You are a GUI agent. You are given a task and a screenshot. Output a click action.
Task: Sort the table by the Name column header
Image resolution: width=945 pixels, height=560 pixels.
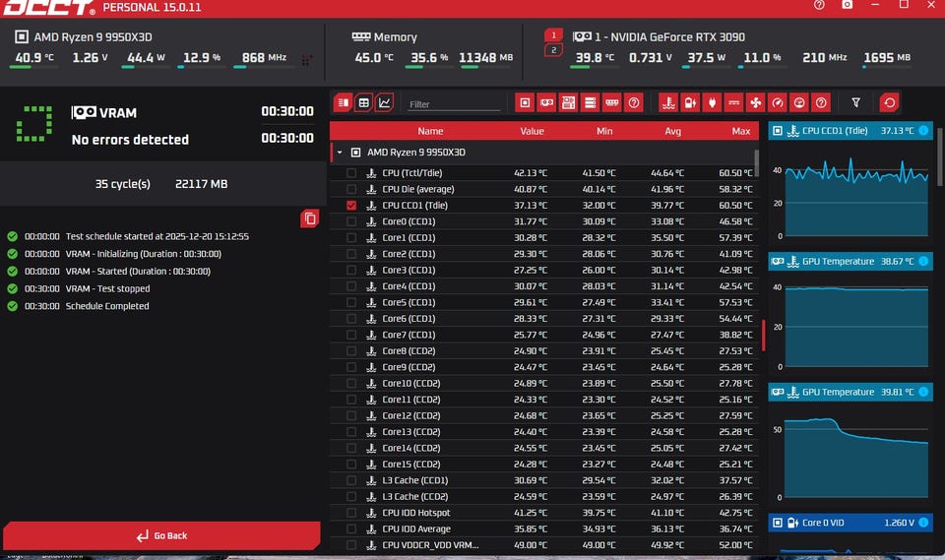click(430, 131)
